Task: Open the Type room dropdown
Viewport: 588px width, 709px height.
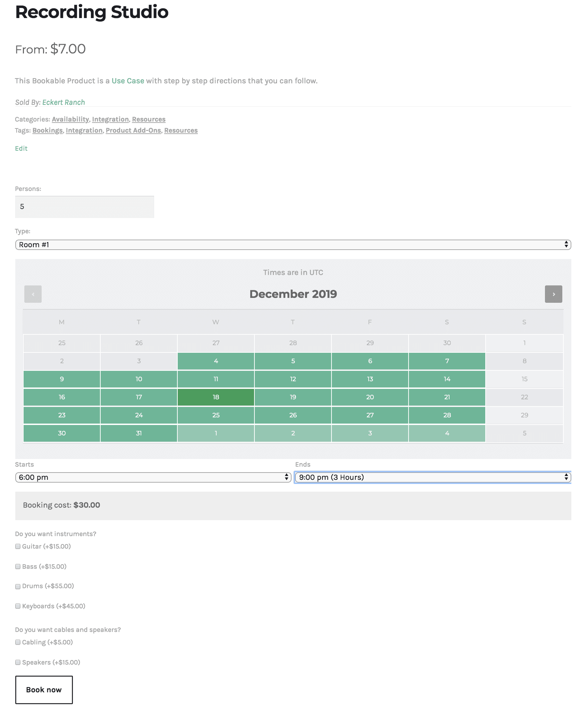Action: (x=293, y=244)
